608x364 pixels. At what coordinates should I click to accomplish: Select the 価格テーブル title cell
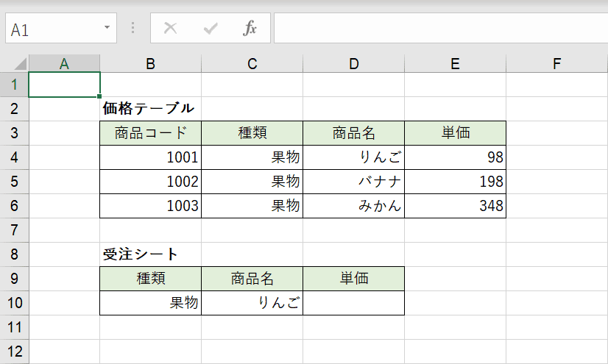(x=150, y=109)
